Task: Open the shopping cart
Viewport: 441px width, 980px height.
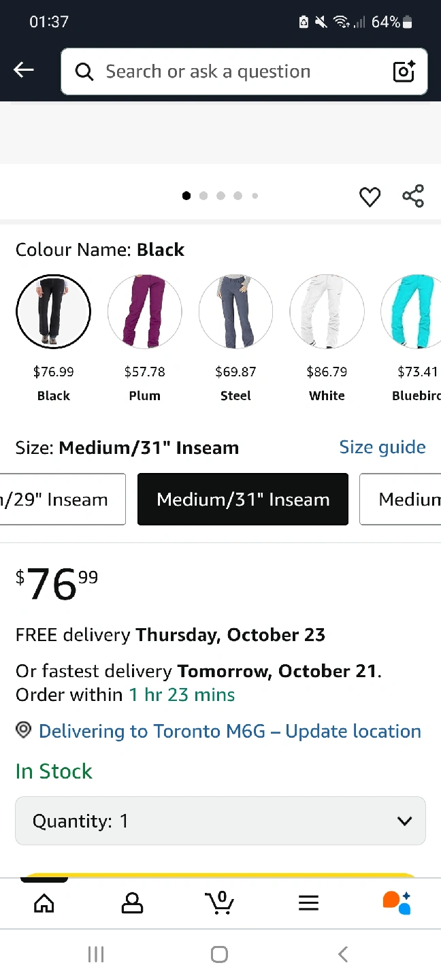Action: pos(220,903)
